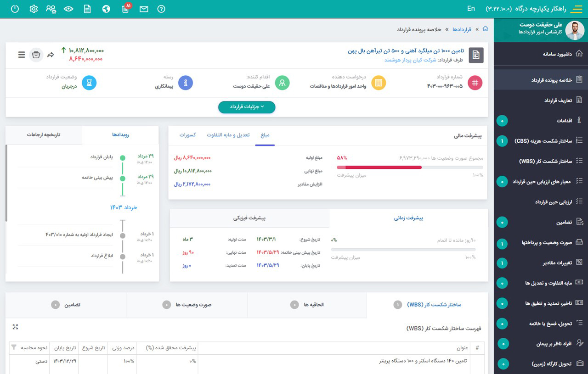
Task: Click the share arrow icon on contract header
Action: 51,55
